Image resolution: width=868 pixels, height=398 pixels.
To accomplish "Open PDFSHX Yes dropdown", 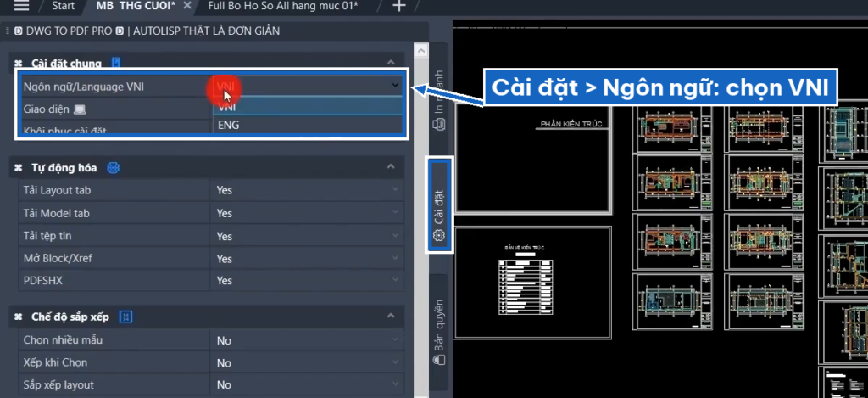I will [x=307, y=281].
